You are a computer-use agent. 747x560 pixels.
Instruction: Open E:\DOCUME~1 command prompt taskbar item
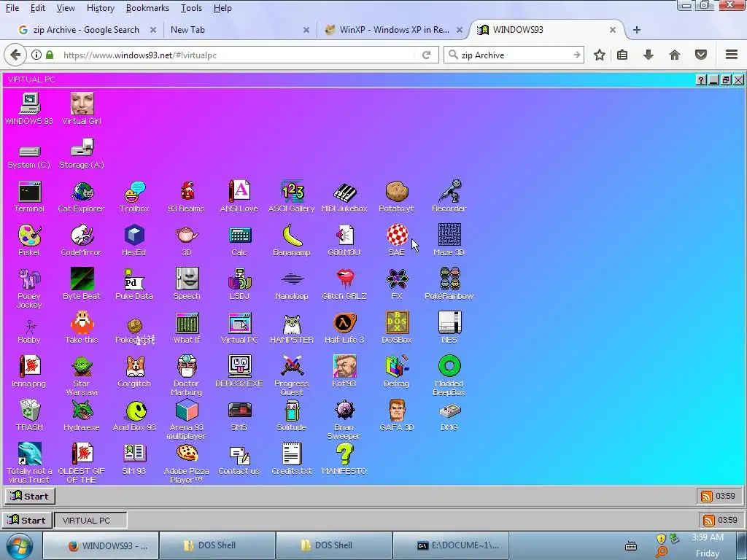[x=451, y=545]
